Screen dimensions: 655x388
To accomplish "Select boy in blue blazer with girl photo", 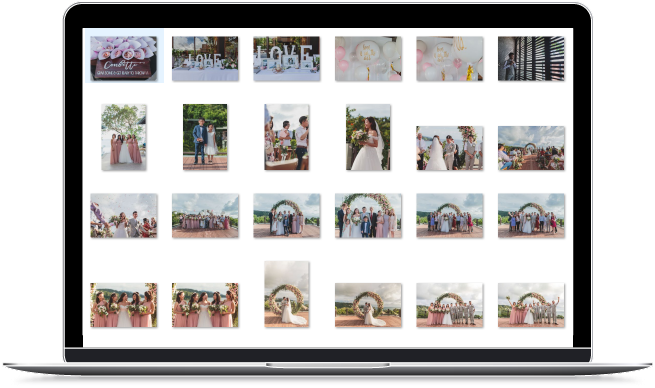I will tap(205, 137).
